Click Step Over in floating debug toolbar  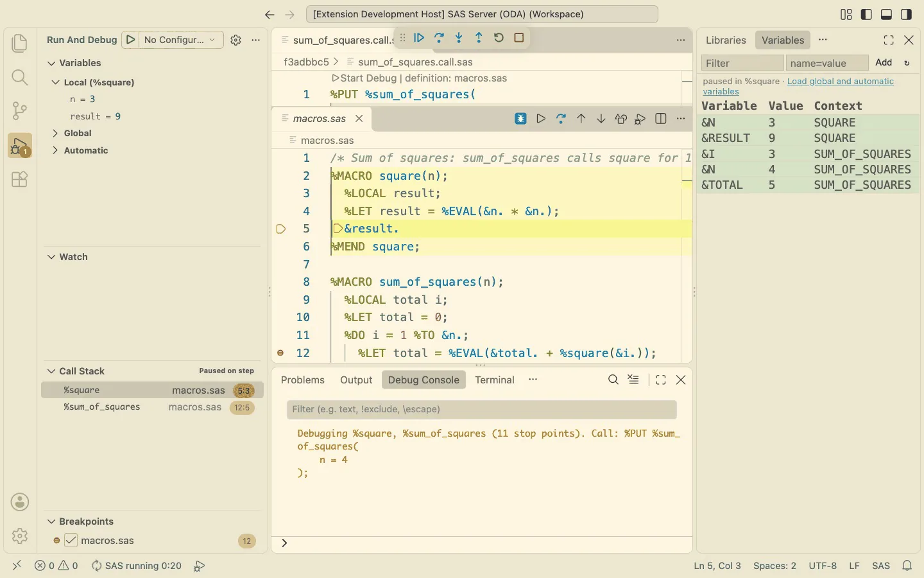point(439,38)
